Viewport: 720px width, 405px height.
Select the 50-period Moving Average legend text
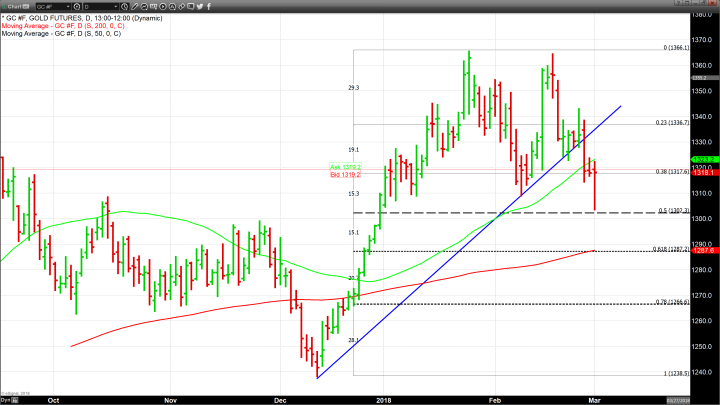[62, 34]
